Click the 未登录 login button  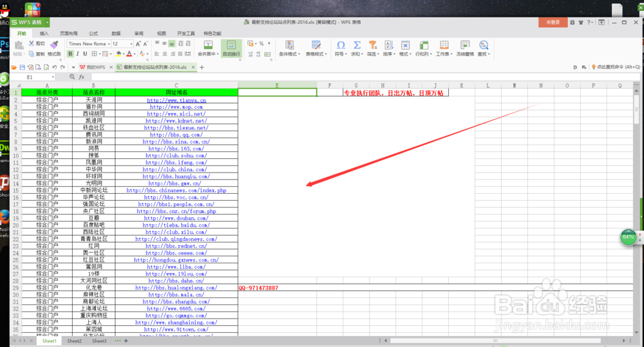(x=553, y=22)
